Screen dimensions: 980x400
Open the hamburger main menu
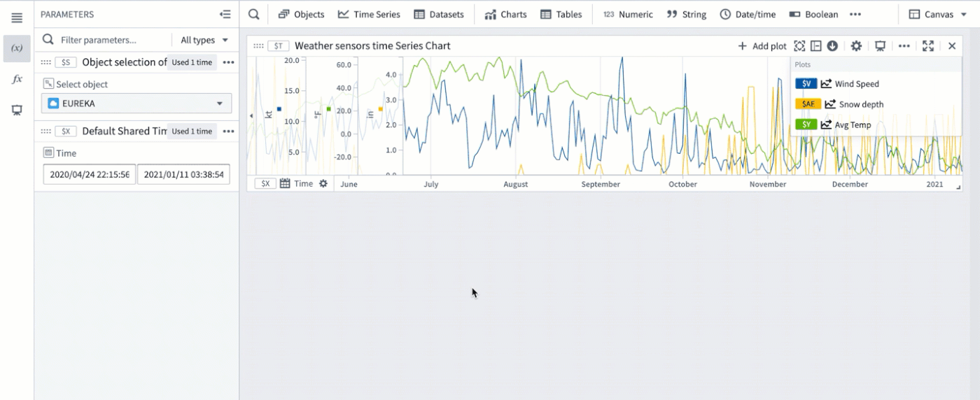pyautogui.click(x=17, y=18)
